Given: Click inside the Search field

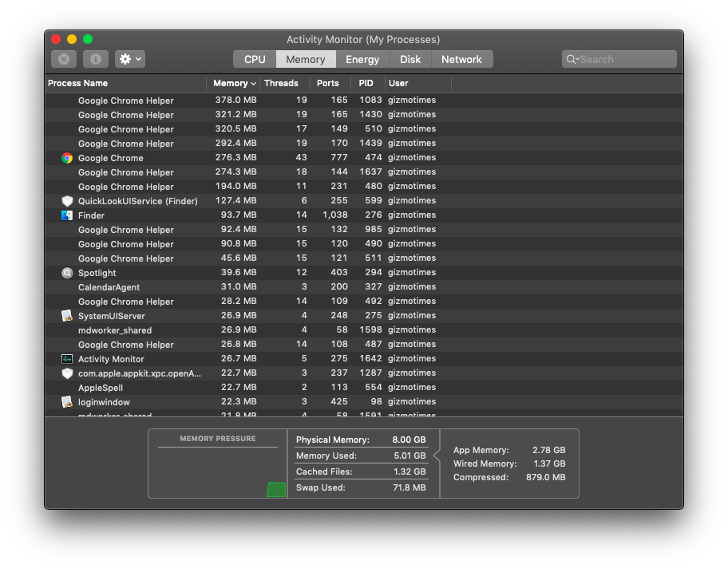Looking at the screenshot, I should click(x=619, y=59).
